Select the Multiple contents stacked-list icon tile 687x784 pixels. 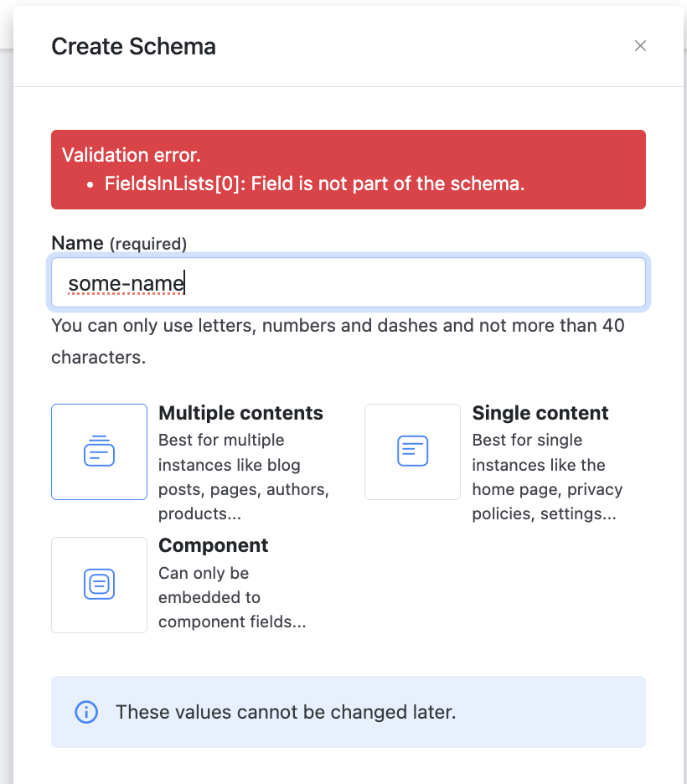pyautogui.click(x=99, y=451)
